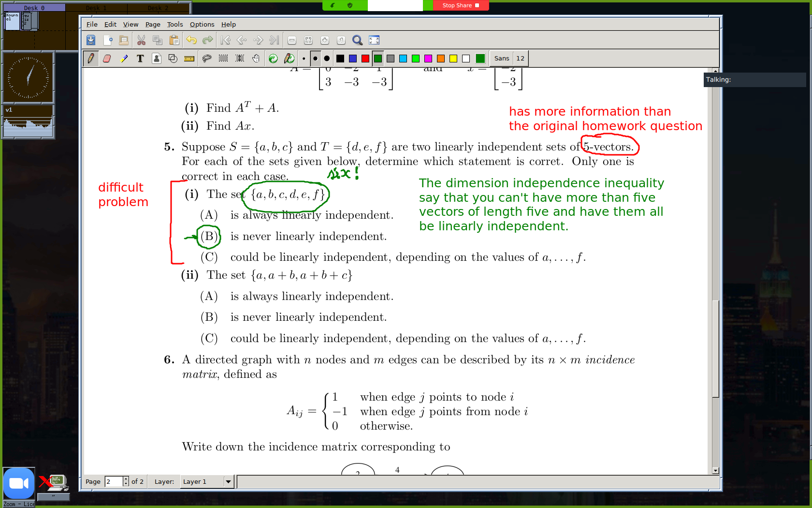Toggle the Shape Recognizer tool
Viewport: 812px width, 508px height.
coord(173,59)
